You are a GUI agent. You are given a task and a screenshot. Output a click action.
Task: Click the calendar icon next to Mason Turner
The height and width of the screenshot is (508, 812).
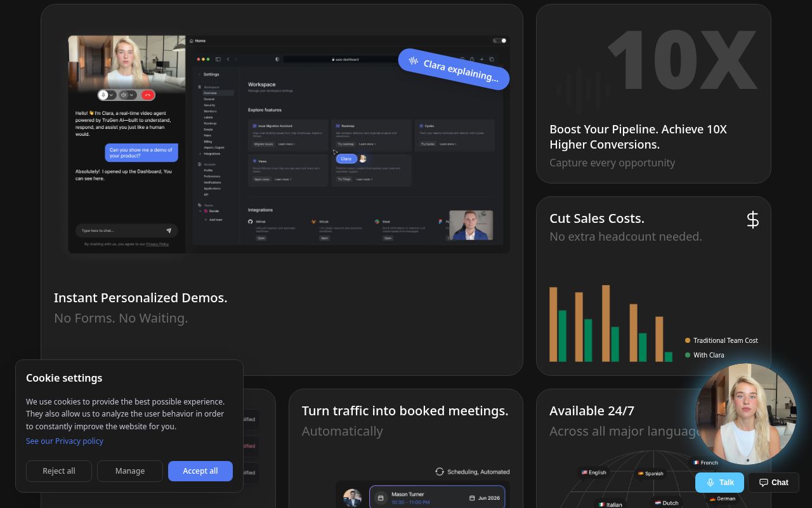point(381,498)
